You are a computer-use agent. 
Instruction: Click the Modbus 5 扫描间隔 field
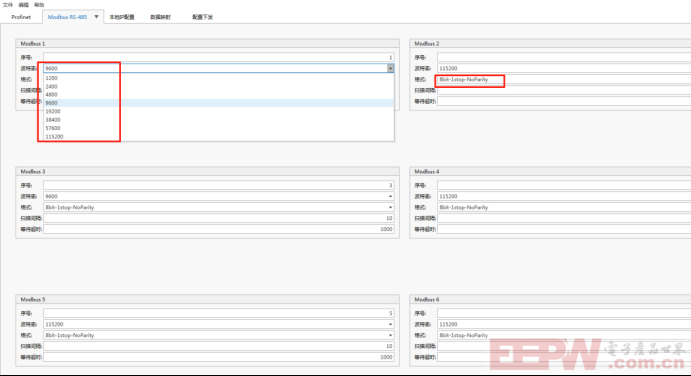(x=219, y=346)
